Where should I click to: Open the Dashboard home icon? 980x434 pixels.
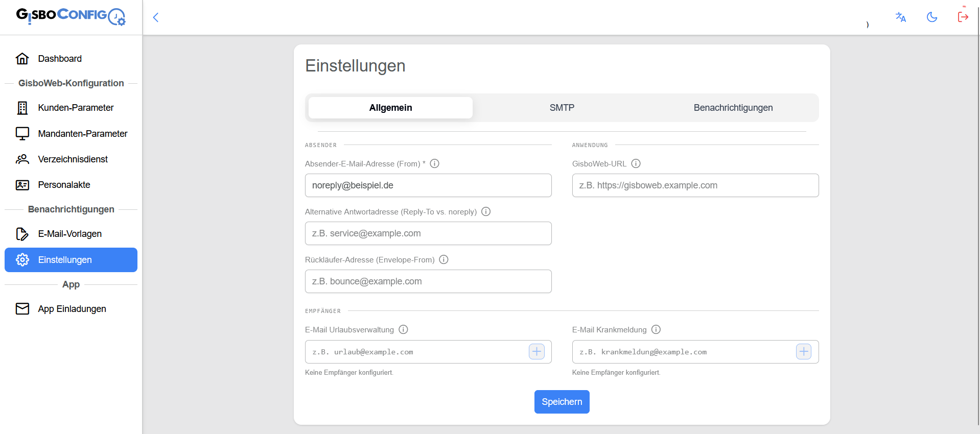coord(22,59)
